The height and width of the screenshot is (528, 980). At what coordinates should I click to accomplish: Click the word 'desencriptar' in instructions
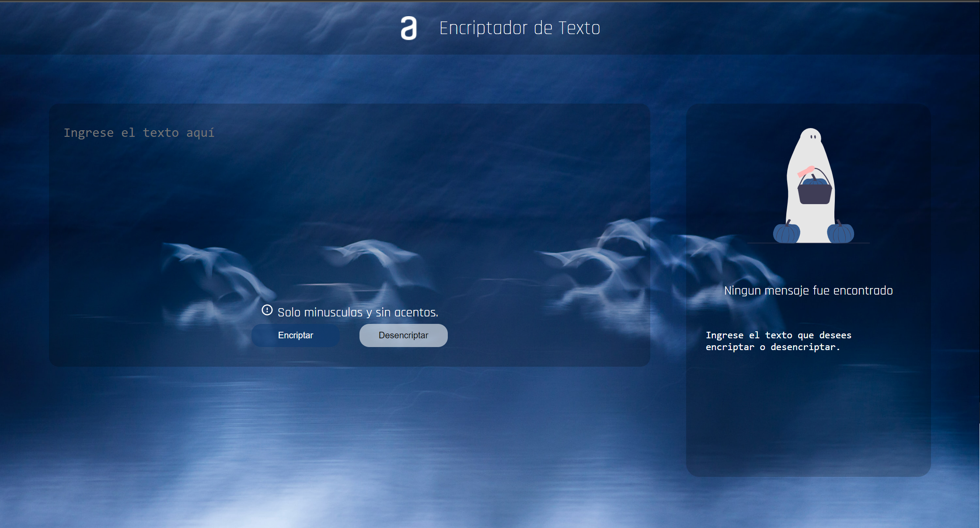(x=803, y=347)
